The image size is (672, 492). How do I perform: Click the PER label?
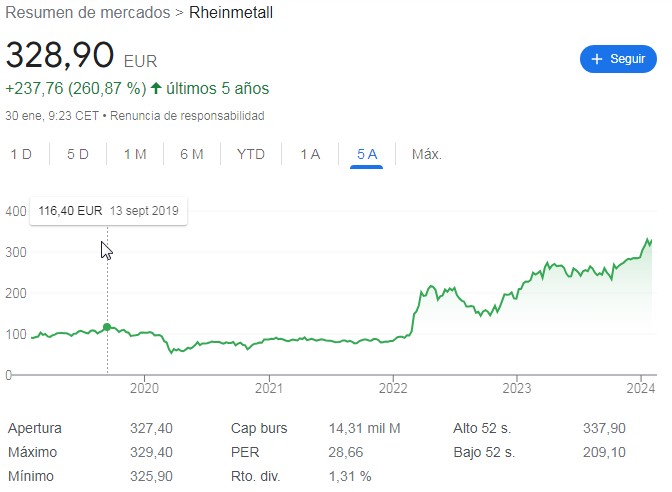click(x=245, y=452)
